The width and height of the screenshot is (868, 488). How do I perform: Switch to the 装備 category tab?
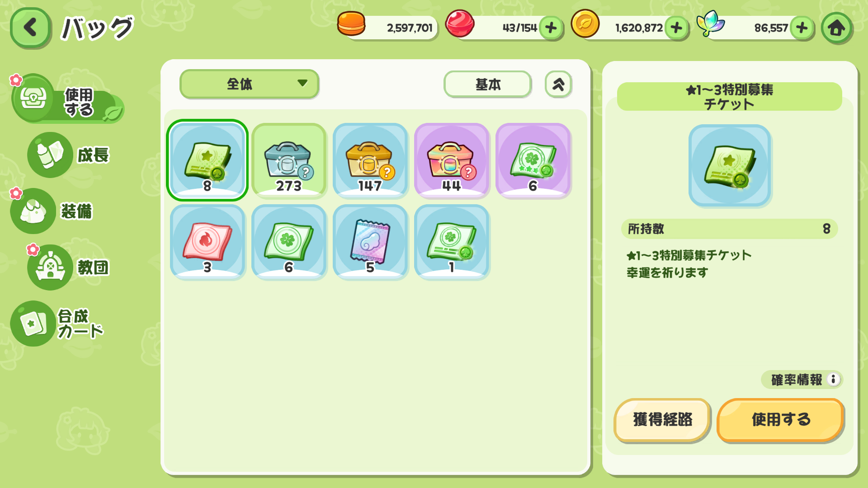[x=52, y=211]
